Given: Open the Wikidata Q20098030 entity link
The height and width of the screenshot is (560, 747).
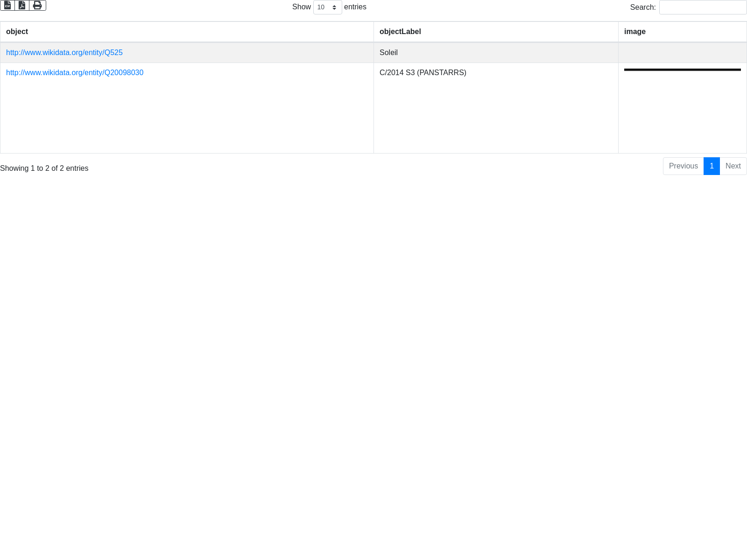Looking at the screenshot, I should point(75,73).
